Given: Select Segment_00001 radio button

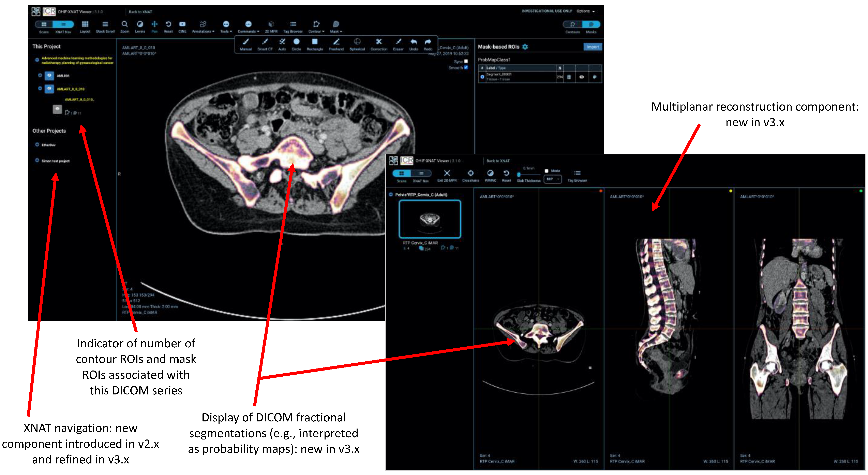Looking at the screenshot, I should (x=482, y=77).
